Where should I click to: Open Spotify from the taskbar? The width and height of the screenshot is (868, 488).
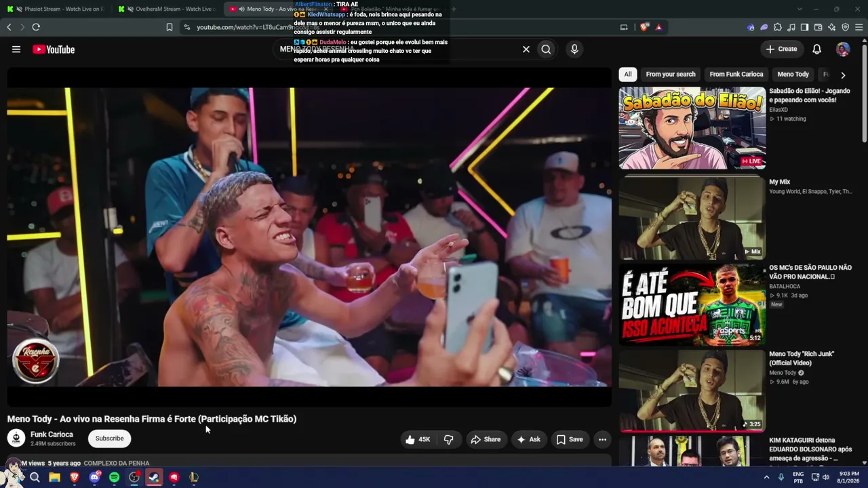pyautogui.click(x=114, y=477)
